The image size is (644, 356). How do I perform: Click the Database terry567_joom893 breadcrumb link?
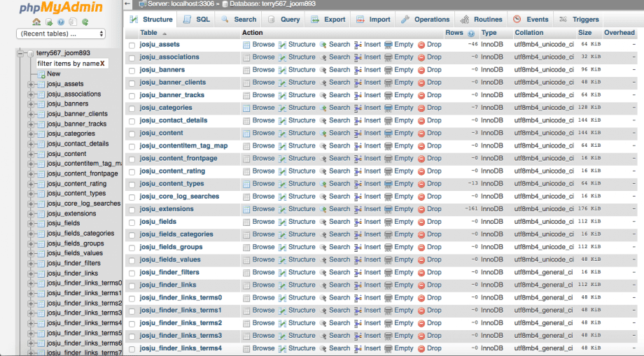269,4
